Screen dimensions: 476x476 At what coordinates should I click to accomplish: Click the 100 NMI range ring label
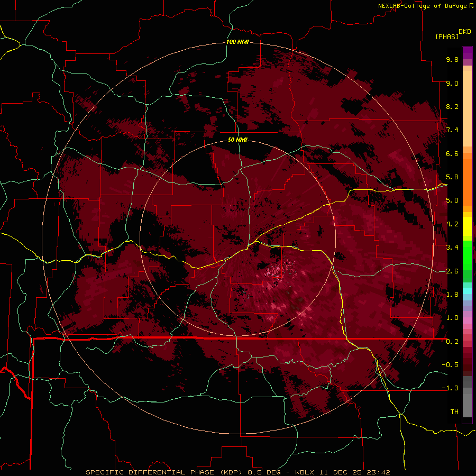click(237, 42)
